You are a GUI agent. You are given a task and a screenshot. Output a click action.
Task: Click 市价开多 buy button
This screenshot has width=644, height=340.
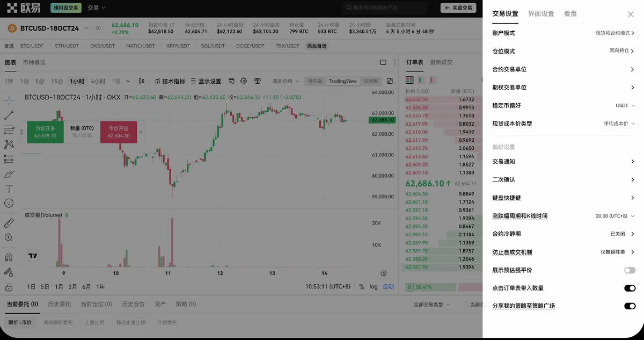click(x=45, y=132)
